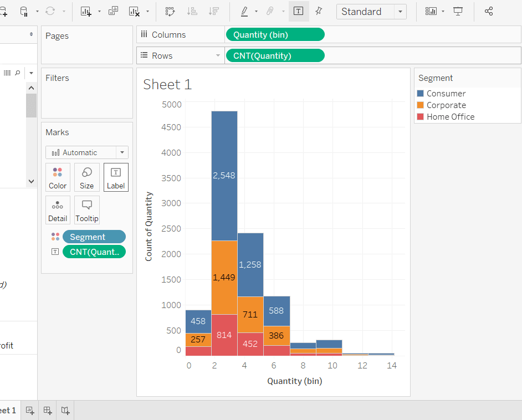
Task: Click the CNT(Quant.. pill in Marks card
Action: [94, 252]
